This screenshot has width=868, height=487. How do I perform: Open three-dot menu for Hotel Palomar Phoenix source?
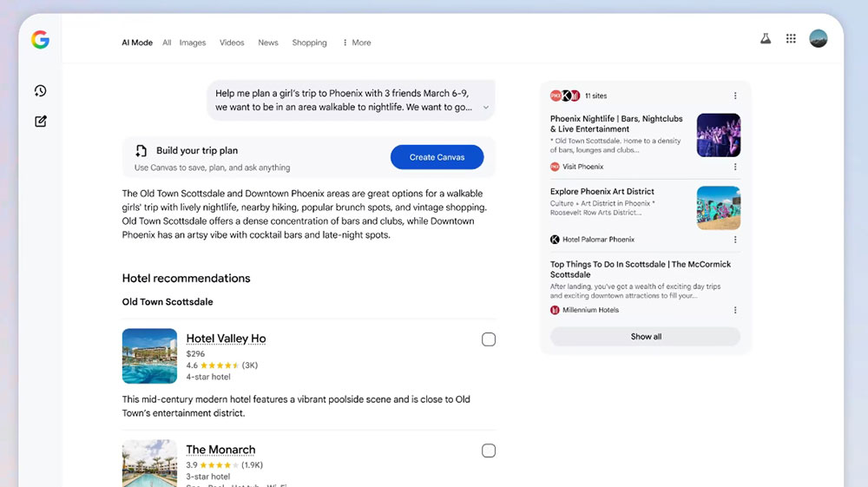pyautogui.click(x=735, y=240)
